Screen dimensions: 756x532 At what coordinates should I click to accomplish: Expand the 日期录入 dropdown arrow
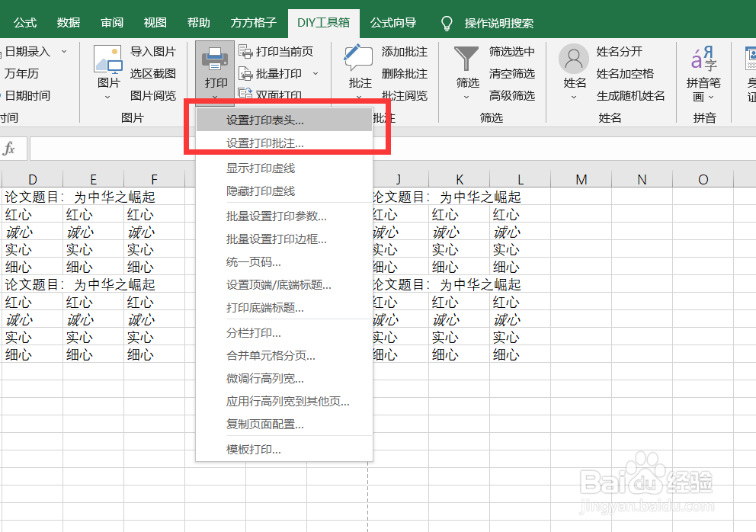click(63, 52)
